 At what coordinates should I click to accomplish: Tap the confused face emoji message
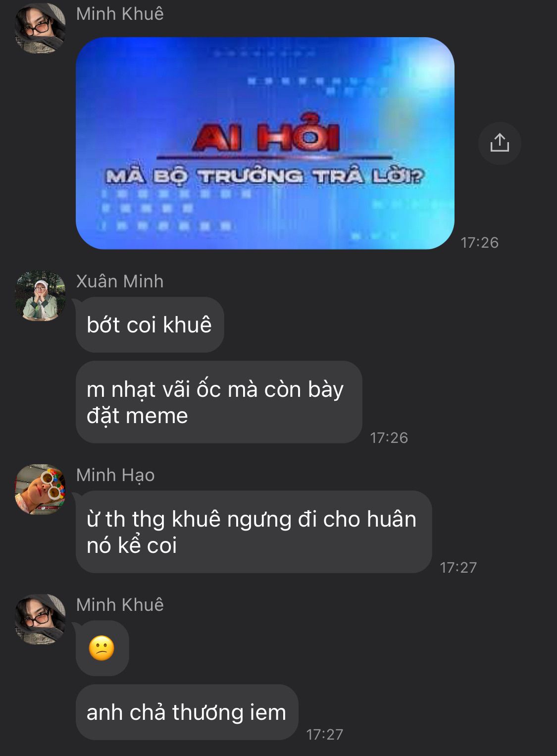[x=102, y=648]
